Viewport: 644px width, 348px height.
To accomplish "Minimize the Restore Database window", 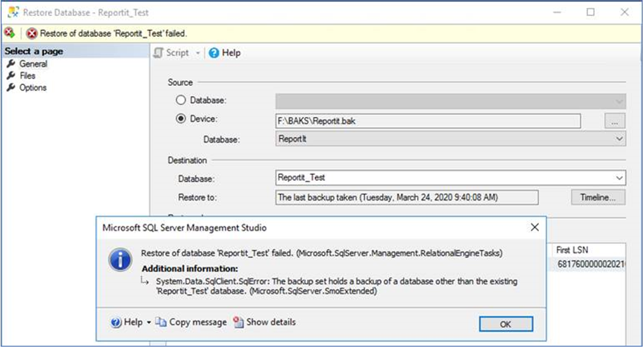I will coord(557,13).
